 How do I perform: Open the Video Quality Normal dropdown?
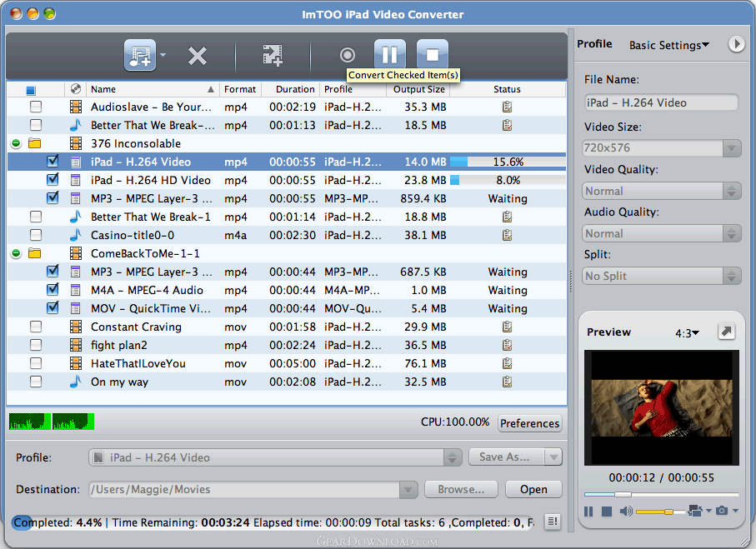pyautogui.click(x=661, y=191)
